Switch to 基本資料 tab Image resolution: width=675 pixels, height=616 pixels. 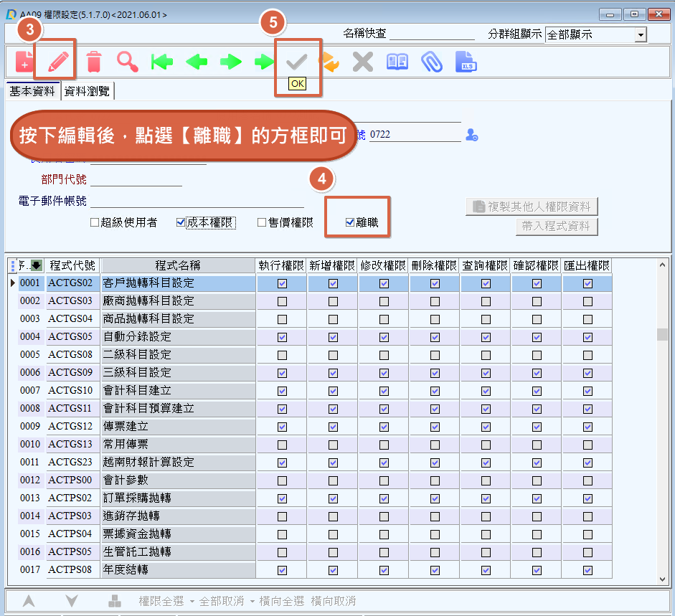[32, 91]
